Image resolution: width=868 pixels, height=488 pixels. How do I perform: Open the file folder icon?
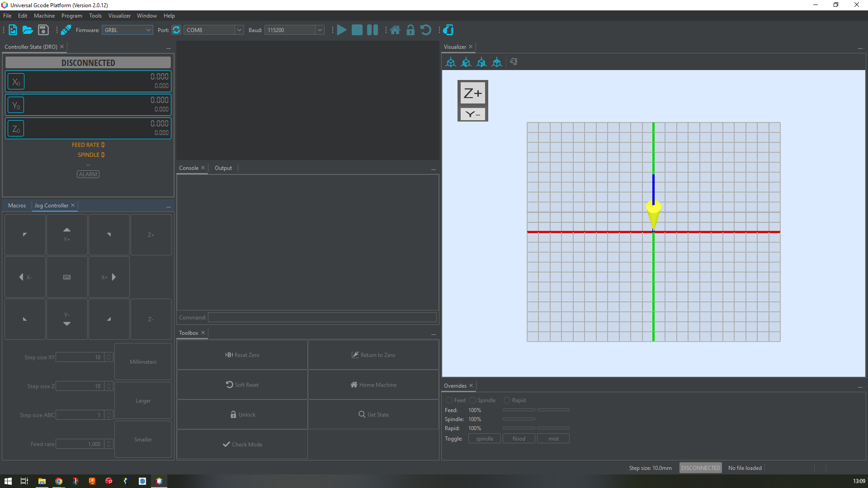pyautogui.click(x=28, y=30)
